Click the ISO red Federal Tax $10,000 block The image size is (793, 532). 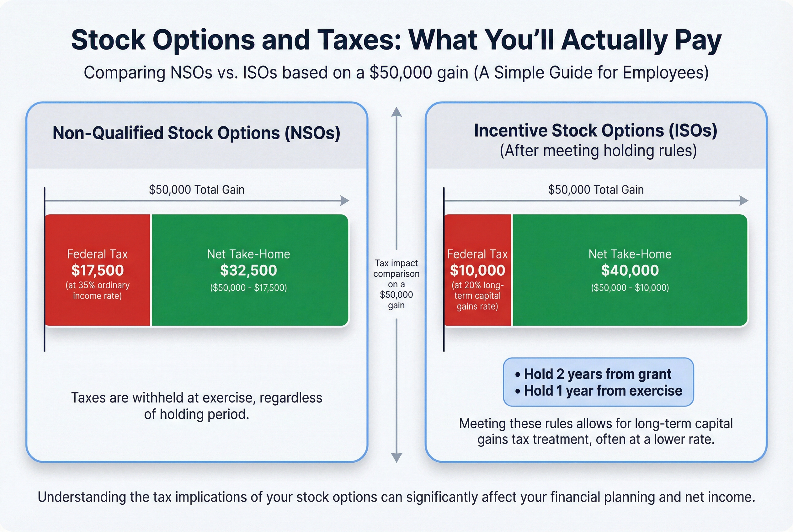click(477, 270)
